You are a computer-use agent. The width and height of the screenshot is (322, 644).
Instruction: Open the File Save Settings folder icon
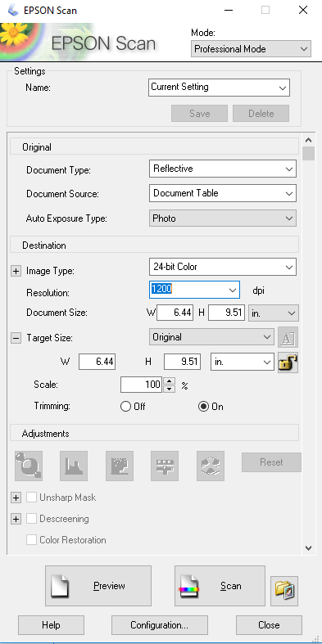click(x=284, y=591)
